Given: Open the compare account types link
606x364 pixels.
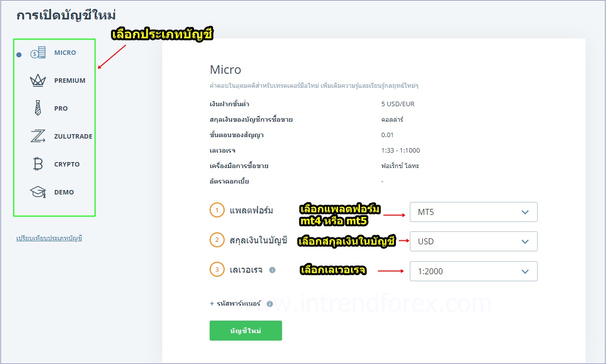Looking at the screenshot, I should [x=49, y=238].
